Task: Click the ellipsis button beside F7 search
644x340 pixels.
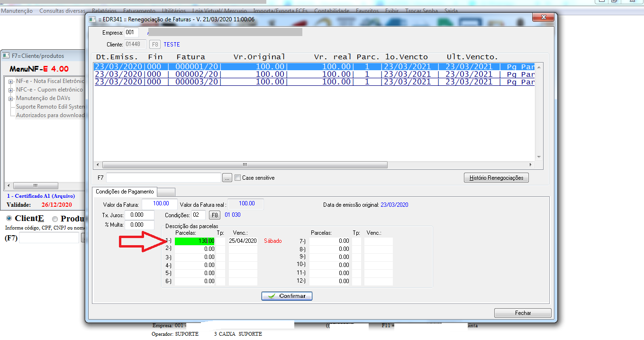Action: click(x=227, y=178)
